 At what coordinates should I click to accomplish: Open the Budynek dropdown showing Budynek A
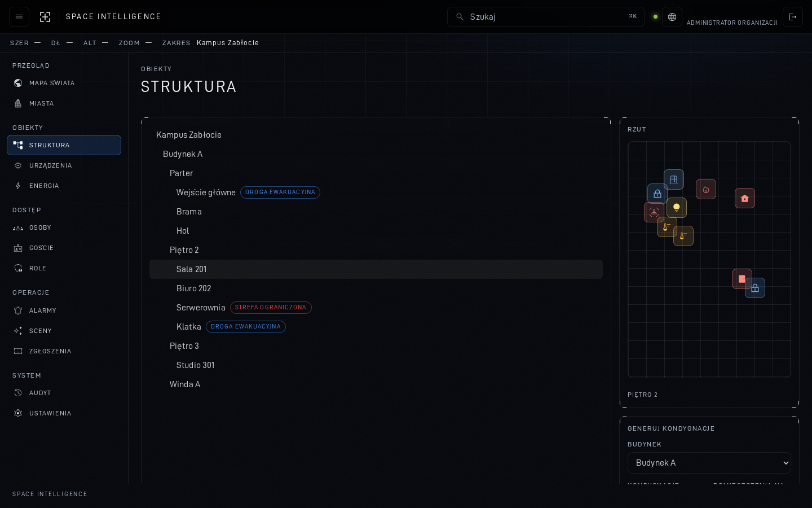point(709,463)
